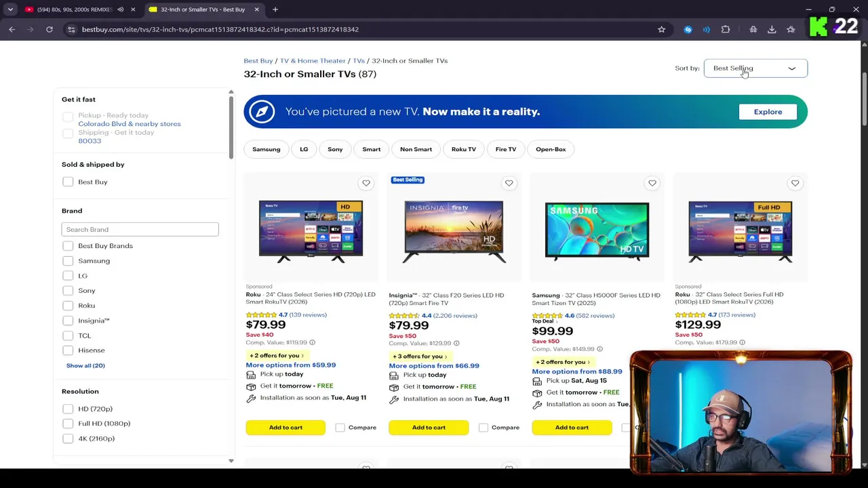Open the browser extensions puzzle icon
The height and width of the screenshot is (488, 868).
(x=726, y=29)
